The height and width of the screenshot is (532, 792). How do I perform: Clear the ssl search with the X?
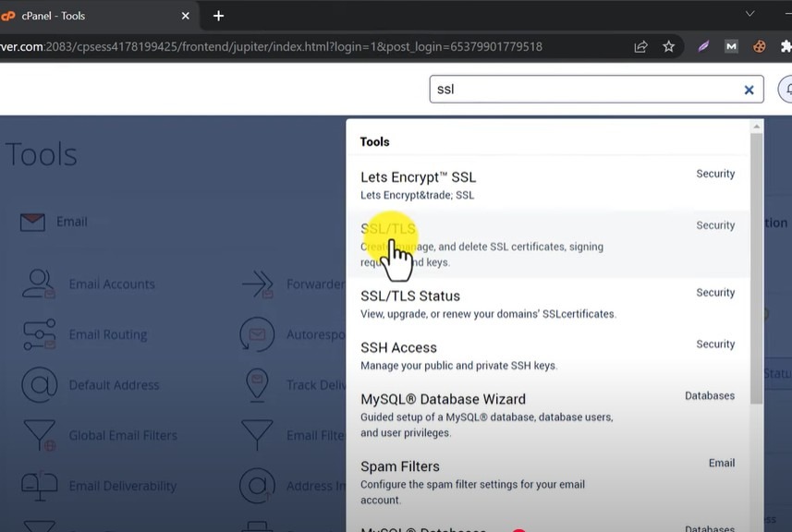749,89
